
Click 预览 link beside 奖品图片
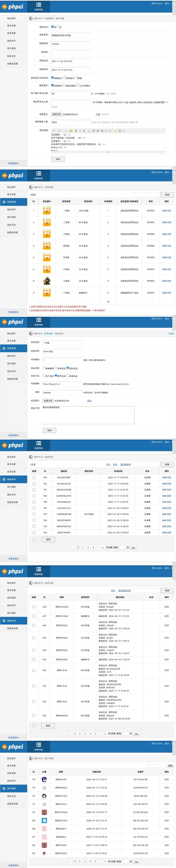pyautogui.click(x=89, y=401)
